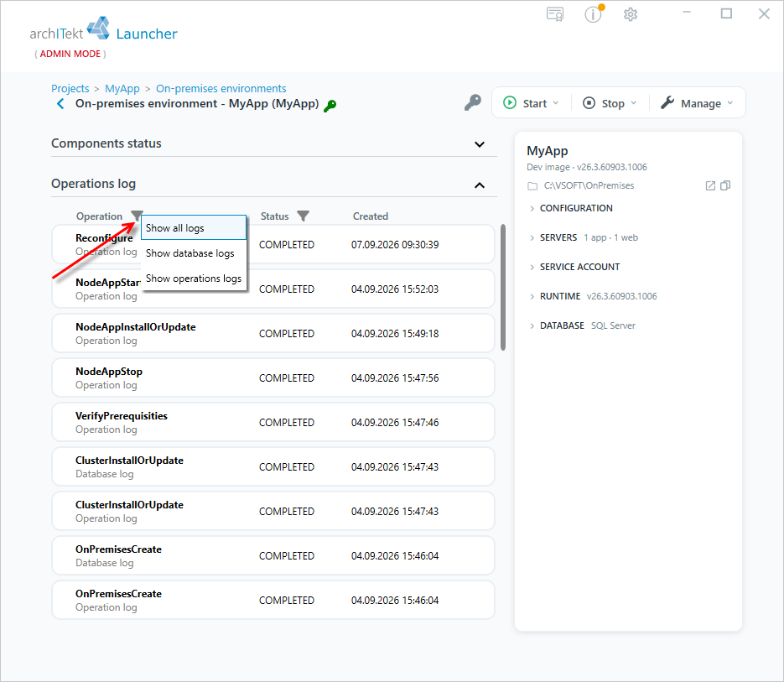Viewport: 784px width, 682px height.
Task: Select Show database logs filter option
Action: tap(194, 253)
